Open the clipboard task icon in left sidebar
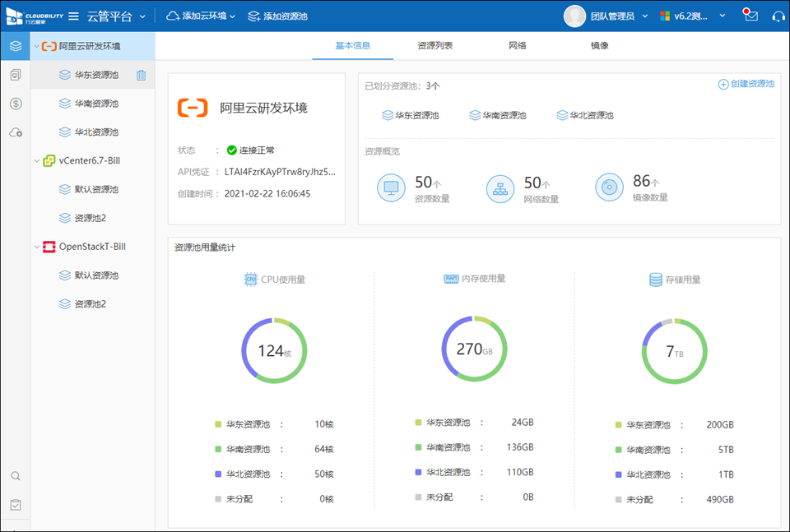 click(15, 505)
